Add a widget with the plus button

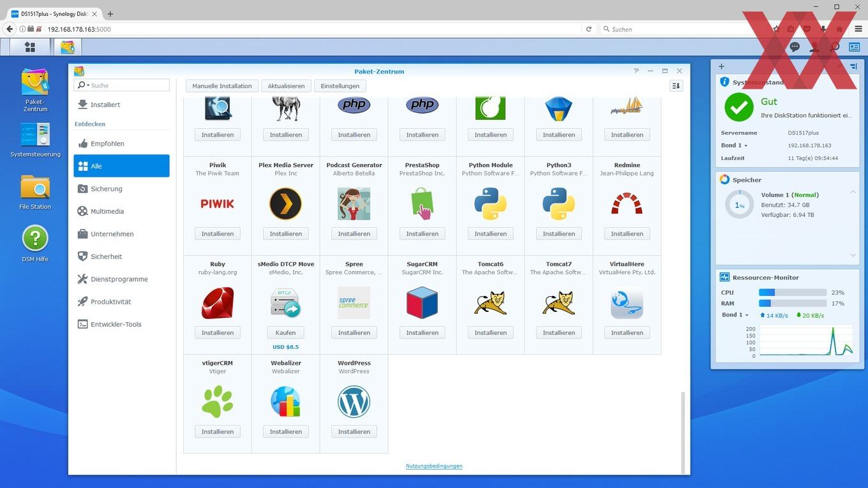(721, 66)
